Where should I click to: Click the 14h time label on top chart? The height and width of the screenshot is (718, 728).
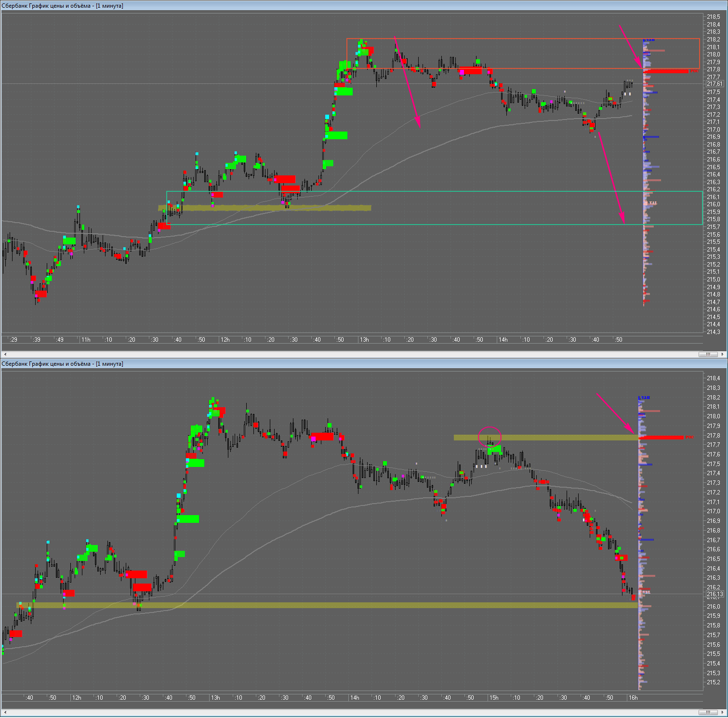[x=503, y=340]
